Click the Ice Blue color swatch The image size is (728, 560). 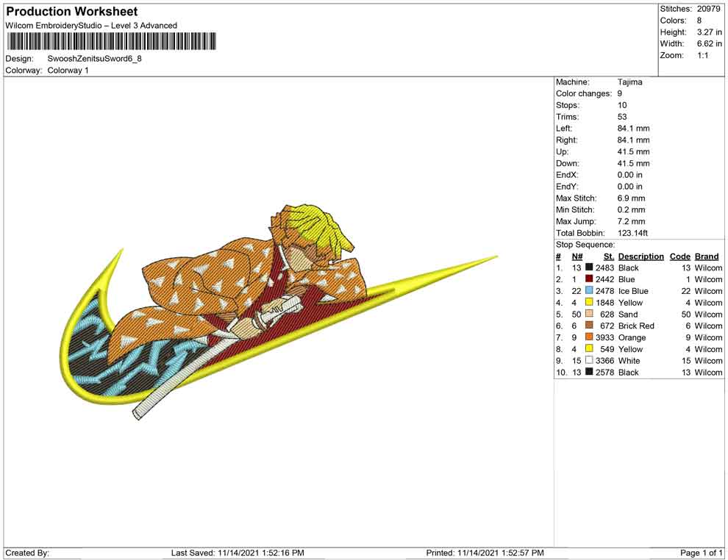[x=589, y=290]
